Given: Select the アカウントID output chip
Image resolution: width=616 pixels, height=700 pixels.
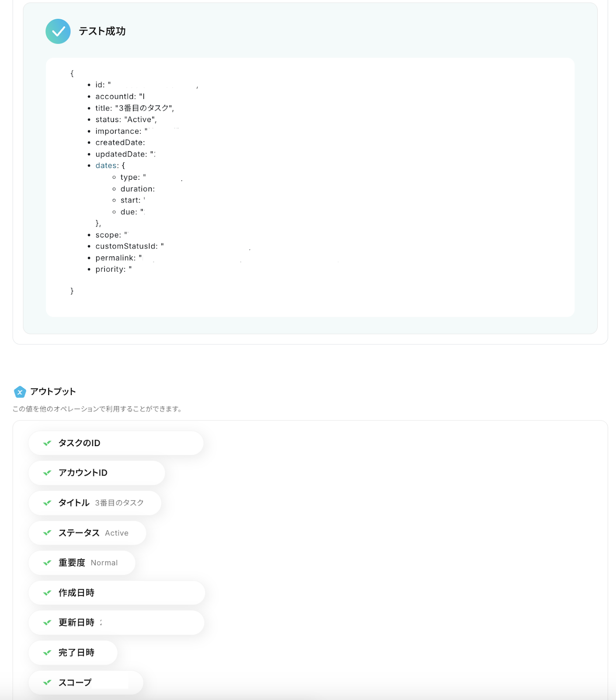Looking at the screenshot, I should [97, 473].
